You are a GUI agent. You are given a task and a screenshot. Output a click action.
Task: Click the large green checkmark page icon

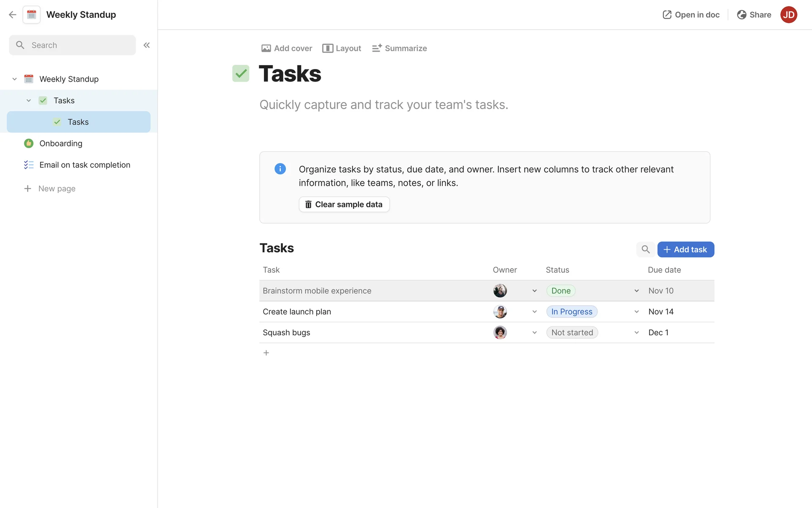point(241,74)
